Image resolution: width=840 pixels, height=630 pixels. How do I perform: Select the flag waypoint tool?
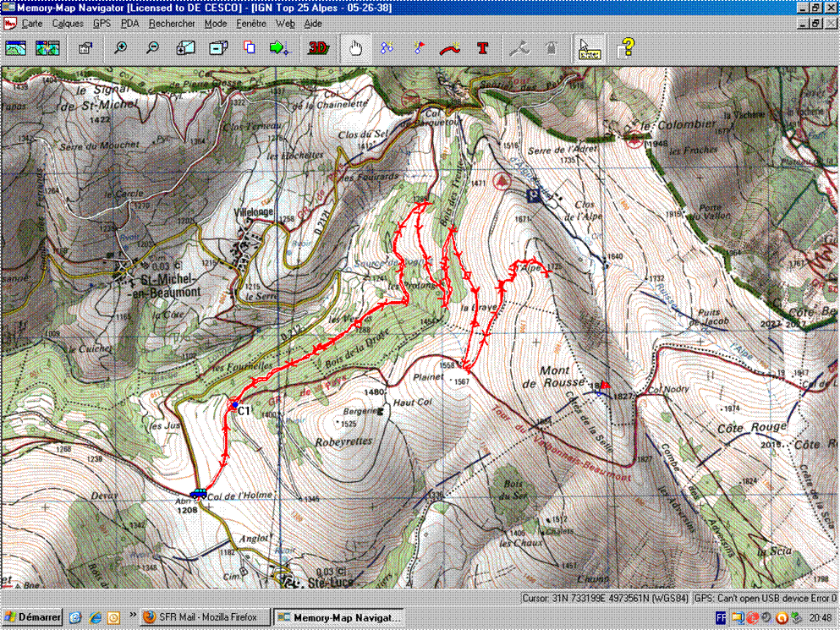click(419, 48)
